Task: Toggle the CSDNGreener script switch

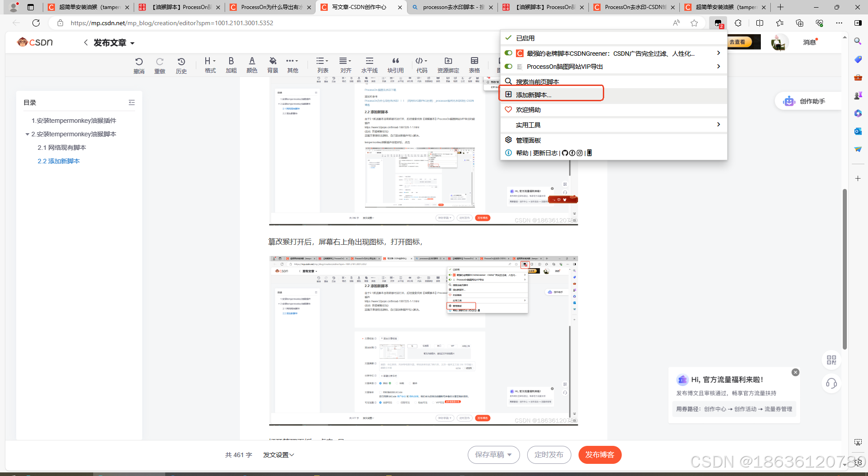Action: pos(508,53)
